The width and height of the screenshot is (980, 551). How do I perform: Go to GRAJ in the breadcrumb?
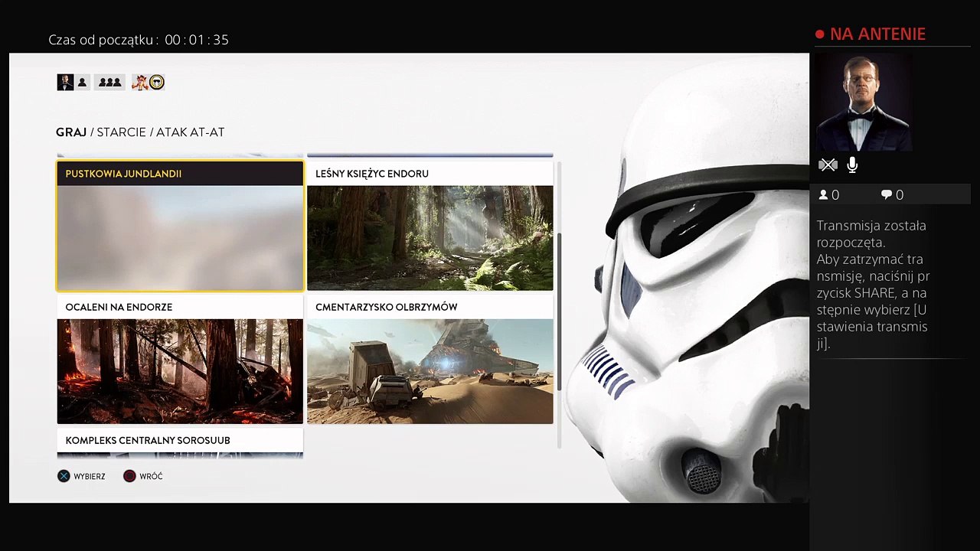[x=71, y=132]
